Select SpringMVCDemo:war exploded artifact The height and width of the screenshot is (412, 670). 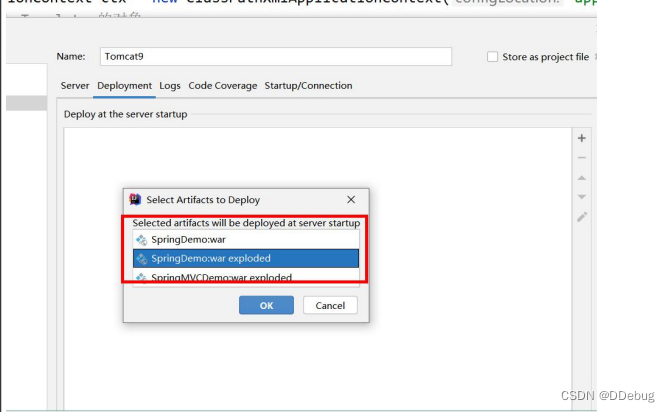[246, 277]
